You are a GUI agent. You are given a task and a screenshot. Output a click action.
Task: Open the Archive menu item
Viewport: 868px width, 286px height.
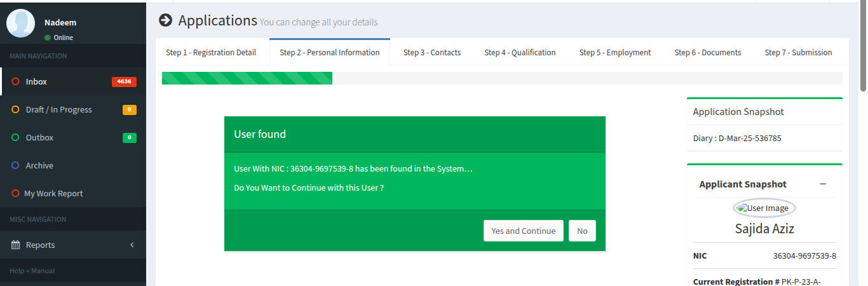73,165
